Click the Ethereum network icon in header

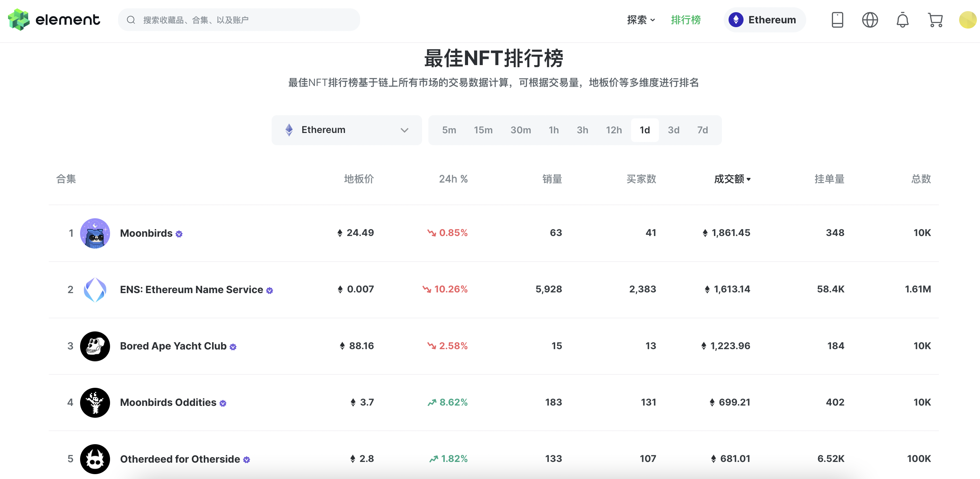[736, 20]
